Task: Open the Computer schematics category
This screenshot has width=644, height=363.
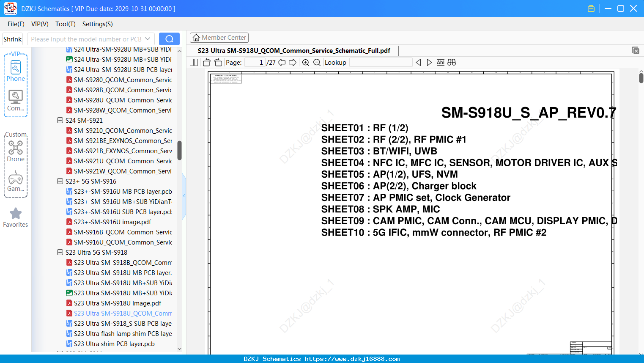Action: (16, 101)
